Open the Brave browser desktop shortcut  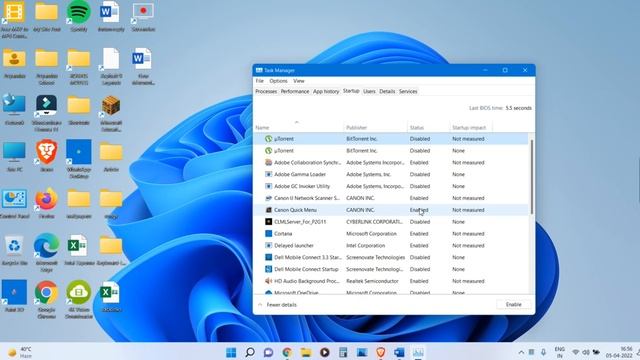47,156
